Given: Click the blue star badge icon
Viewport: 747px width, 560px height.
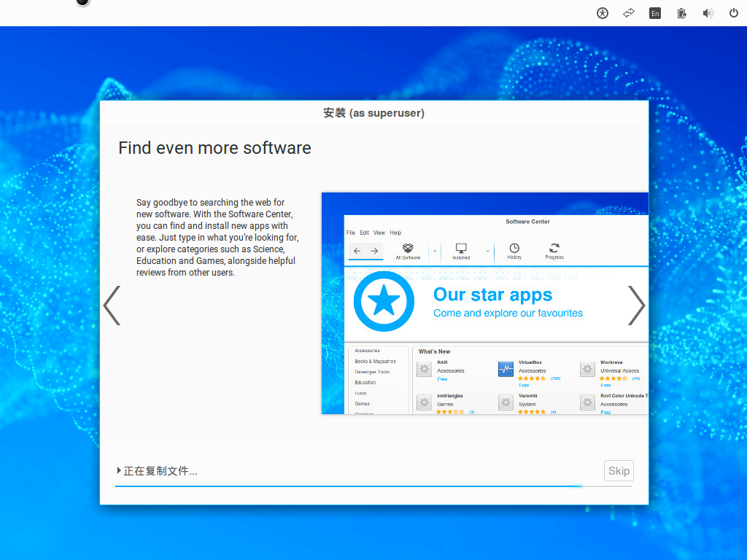Looking at the screenshot, I should point(384,302).
